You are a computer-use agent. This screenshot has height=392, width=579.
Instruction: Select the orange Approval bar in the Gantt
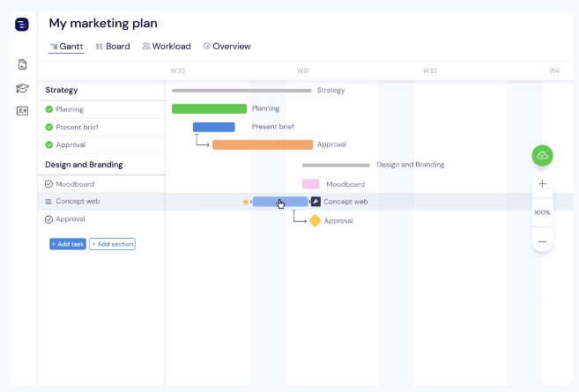coord(263,144)
